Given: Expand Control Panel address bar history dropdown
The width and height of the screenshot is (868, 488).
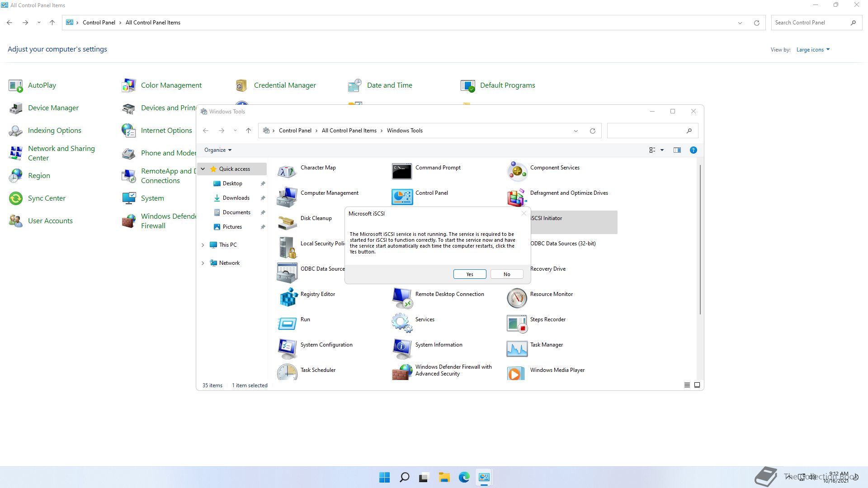Looking at the screenshot, I should click(740, 23).
